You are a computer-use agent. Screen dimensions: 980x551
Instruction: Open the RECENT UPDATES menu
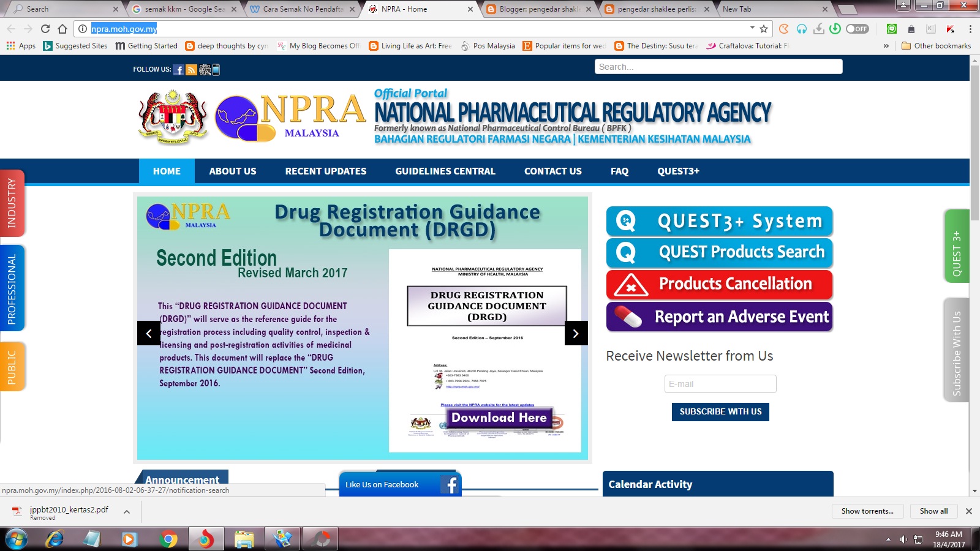[x=326, y=171]
